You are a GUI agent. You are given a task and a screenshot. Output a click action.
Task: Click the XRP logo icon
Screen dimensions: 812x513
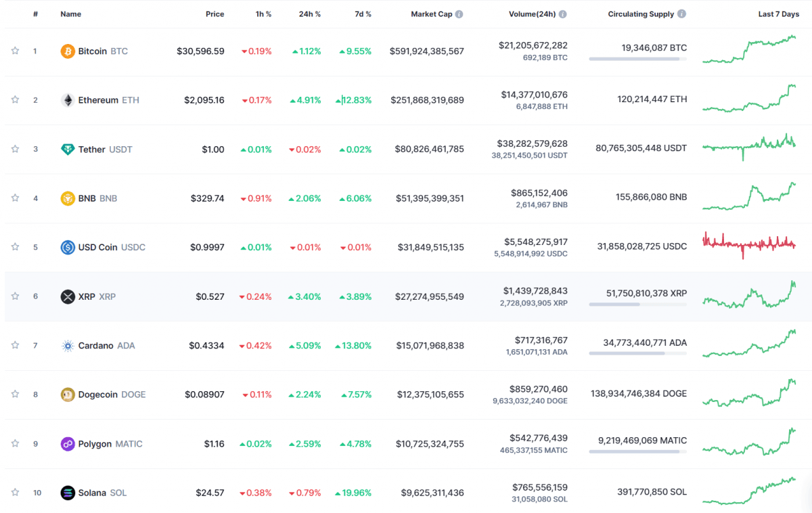68,296
